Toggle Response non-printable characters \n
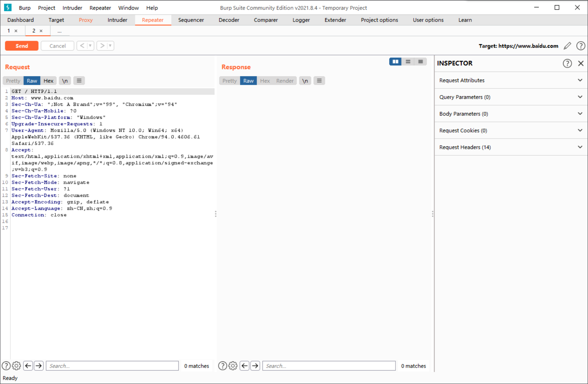Viewport: 588px width, 384px height. pos(305,81)
